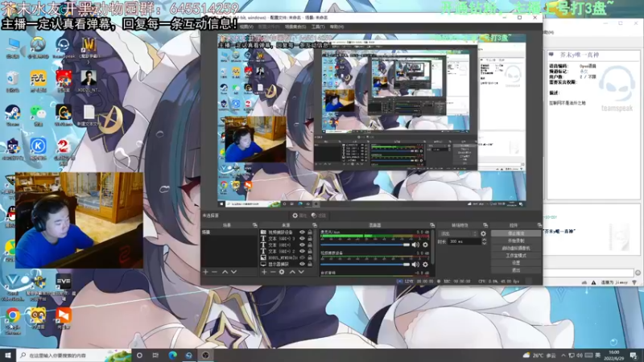Open the 场景集合(S) menu in OBS
Image resolution: width=644 pixels, height=362 pixels.
click(x=295, y=27)
